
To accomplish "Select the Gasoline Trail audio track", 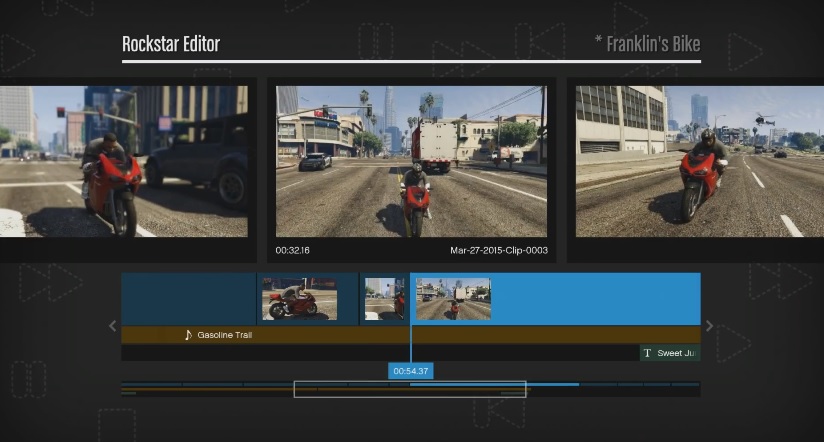I will [411, 335].
